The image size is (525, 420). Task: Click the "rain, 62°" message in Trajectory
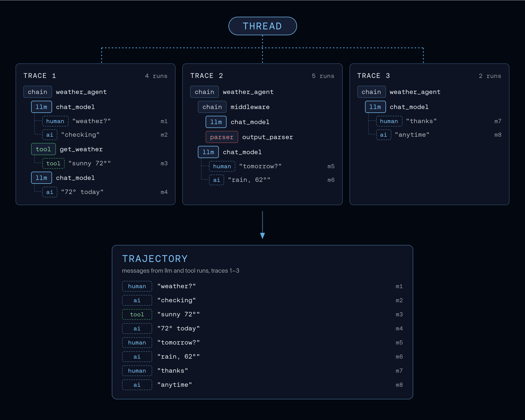(178, 357)
